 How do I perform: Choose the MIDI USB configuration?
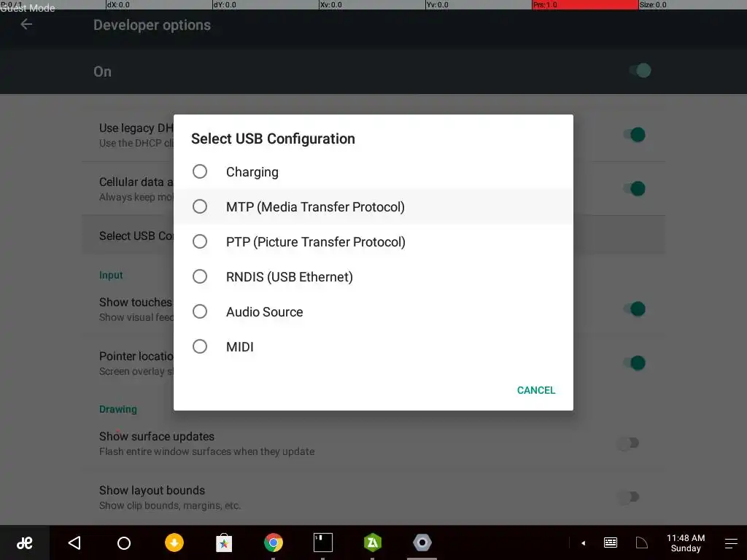[373, 346]
